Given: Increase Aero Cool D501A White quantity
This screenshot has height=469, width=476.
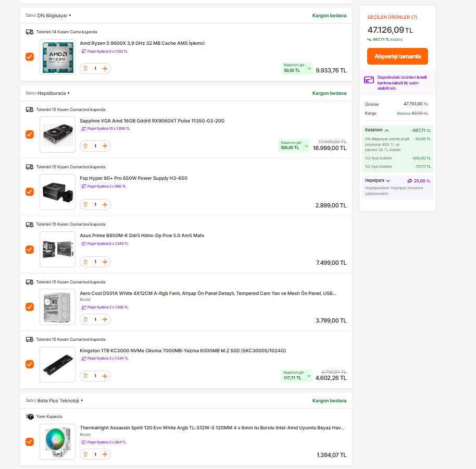Looking at the screenshot, I should click(105, 319).
